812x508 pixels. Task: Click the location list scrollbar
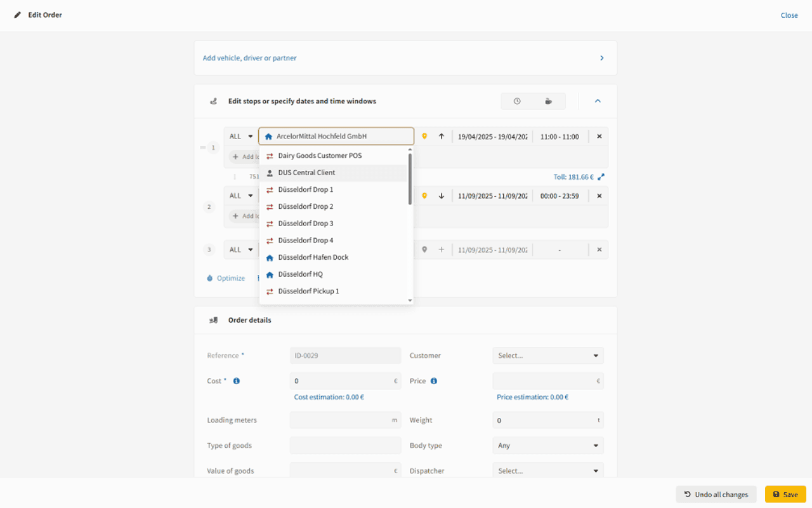(410, 179)
